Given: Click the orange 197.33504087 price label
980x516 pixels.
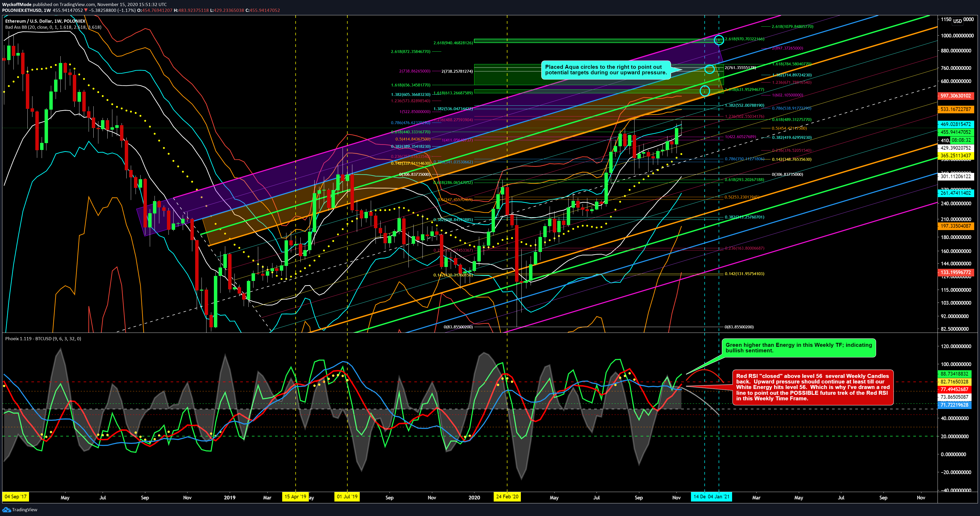Looking at the screenshot, I should [956, 226].
